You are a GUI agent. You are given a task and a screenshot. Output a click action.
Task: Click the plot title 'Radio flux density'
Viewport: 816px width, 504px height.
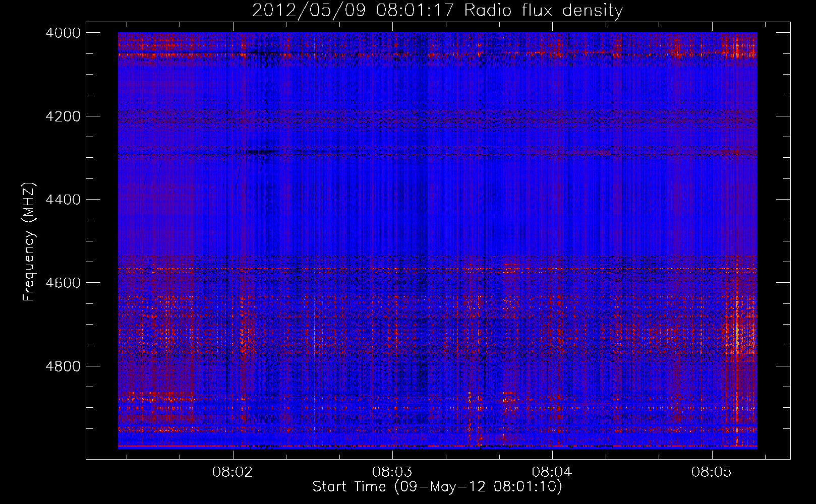544,11
